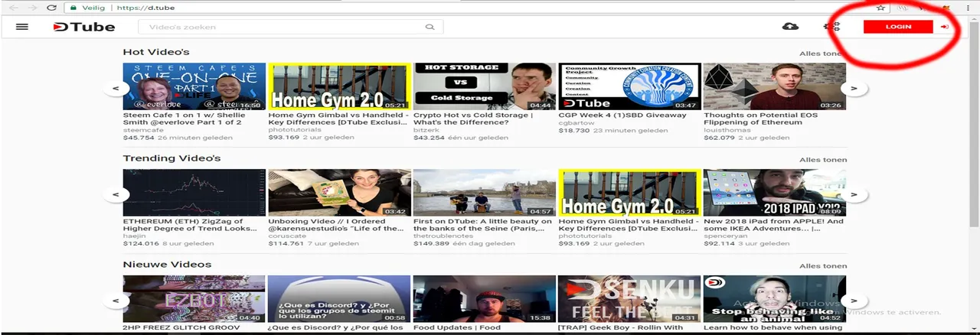Open First on DTube Seine thumbnail
Screen dimensions: 980x335
click(485, 193)
